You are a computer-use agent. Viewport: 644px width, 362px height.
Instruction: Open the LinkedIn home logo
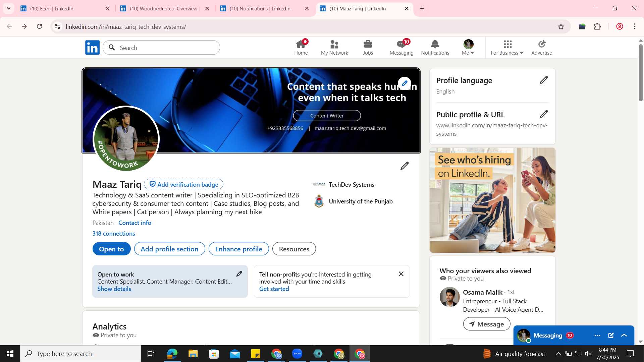(x=92, y=48)
